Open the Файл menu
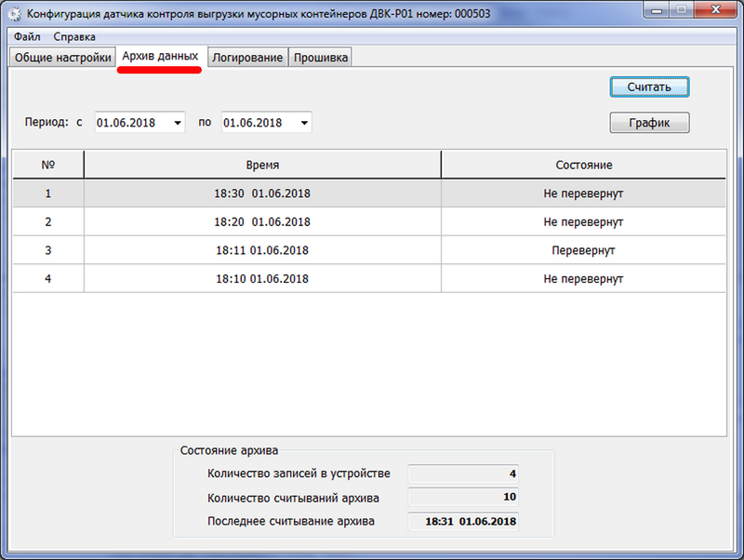Screen dimensions: 744x560 click(27, 36)
